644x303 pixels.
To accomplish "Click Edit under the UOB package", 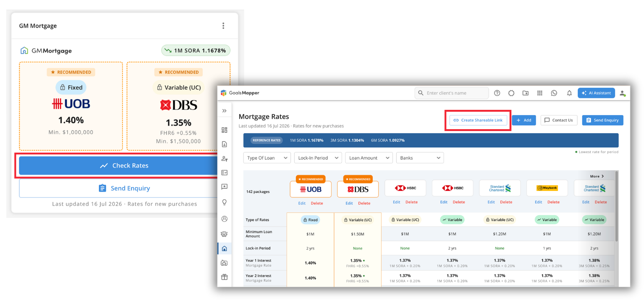I will tap(302, 203).
